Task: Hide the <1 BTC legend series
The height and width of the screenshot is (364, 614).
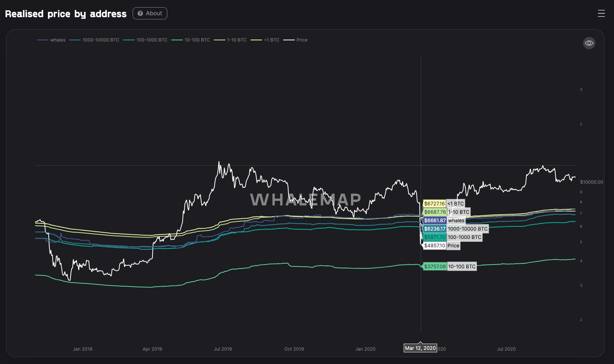Action: (265, 40)
